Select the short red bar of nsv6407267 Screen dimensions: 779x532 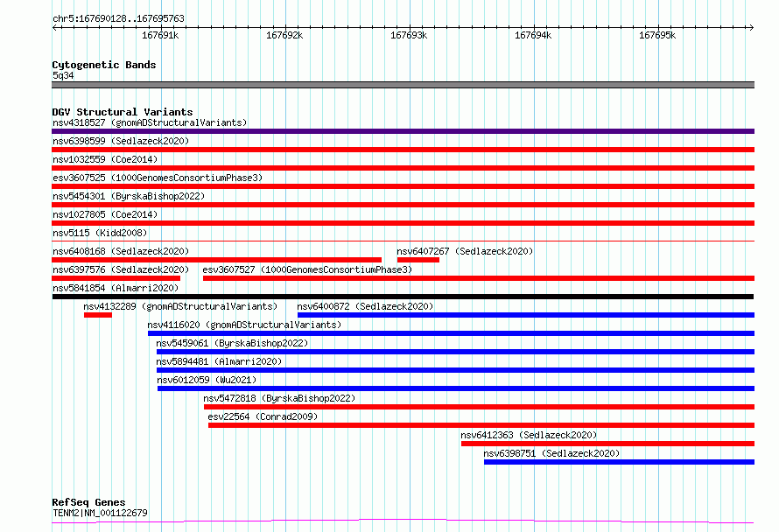pos(418,260)
